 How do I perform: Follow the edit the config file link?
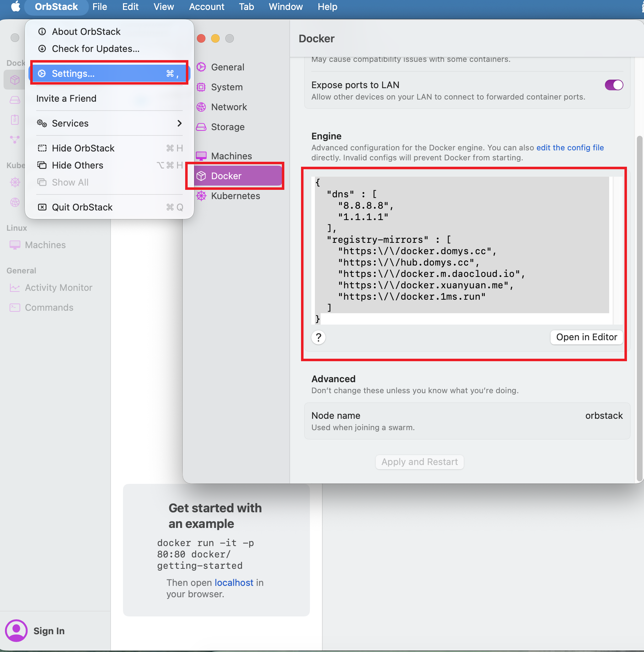pos(570,148)
